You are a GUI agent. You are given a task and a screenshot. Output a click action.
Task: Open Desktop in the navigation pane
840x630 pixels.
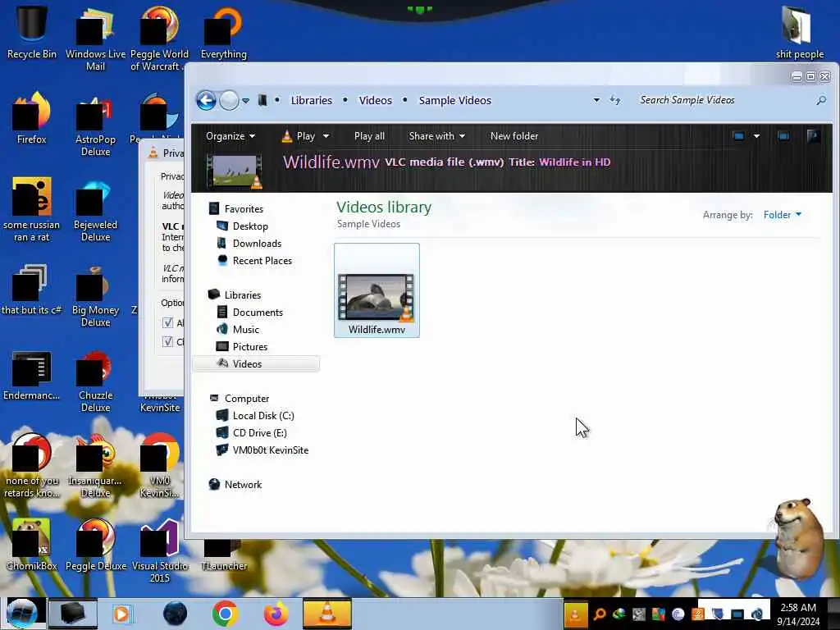click(242, 226)
